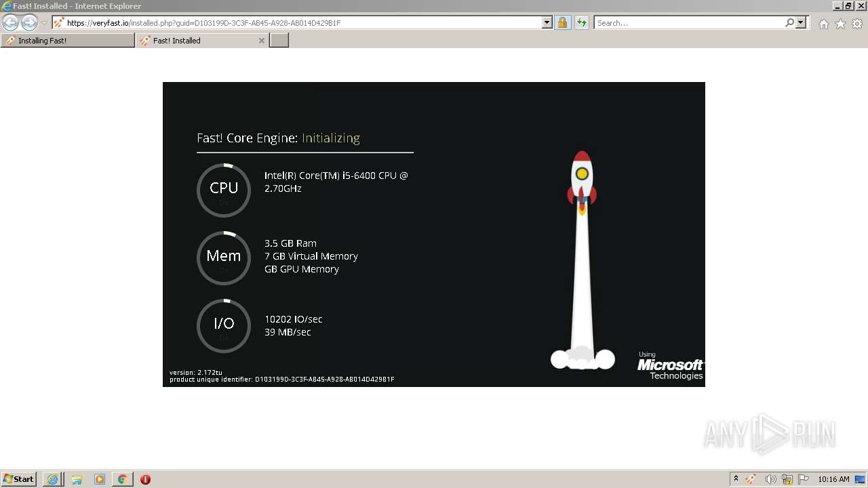
Task: Open the recent pages dropdown arrow
Action: click(44, 23)
